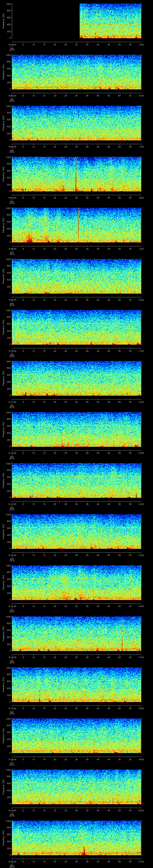Click the 5:00 end time label

pos(141,44)
